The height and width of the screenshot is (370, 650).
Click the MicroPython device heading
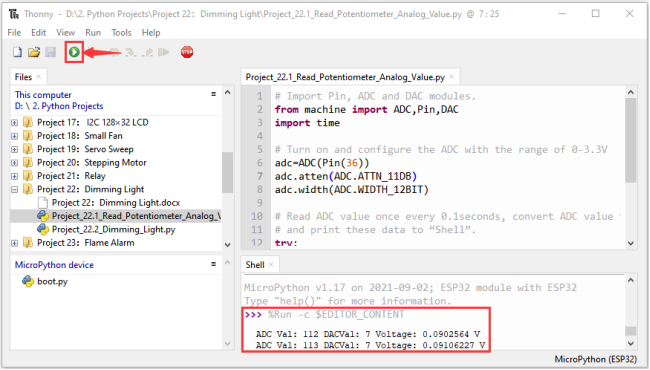pos(54,265)
